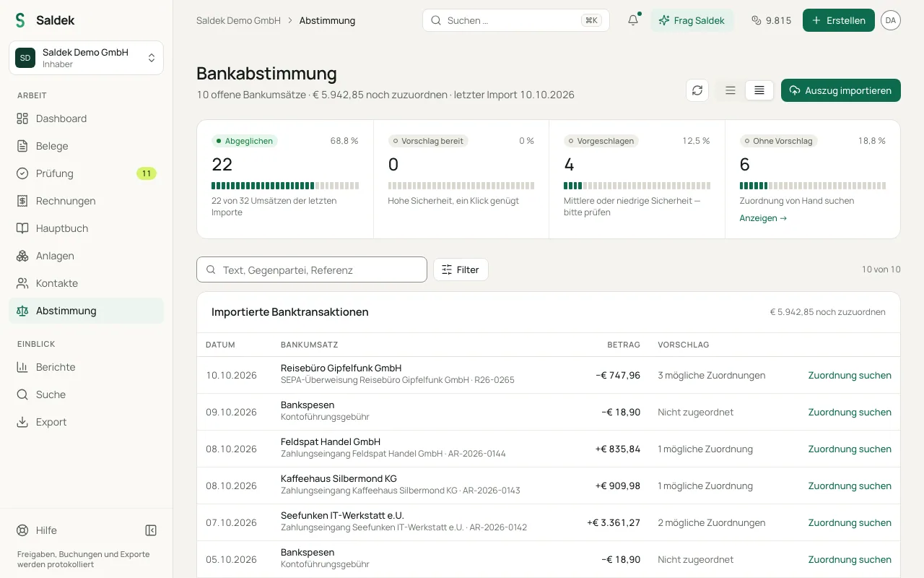Click Saldek Demo GmbH breadcrumb link
The height and width of the screenshot is (578, 924).
pos(238,20)
